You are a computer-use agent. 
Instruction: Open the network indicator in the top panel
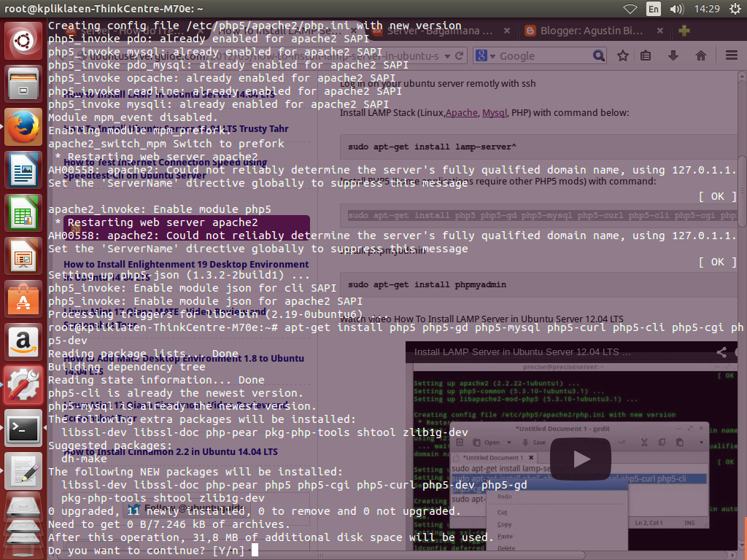coord(630,9)
